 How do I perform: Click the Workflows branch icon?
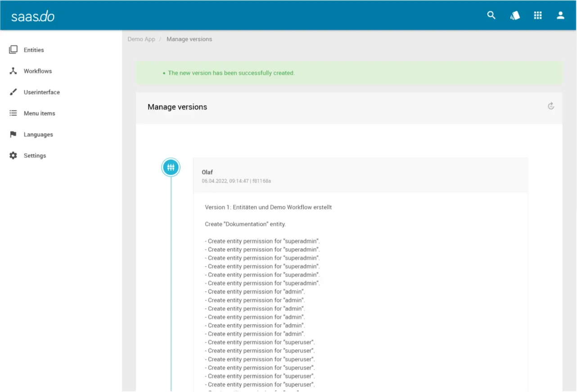click(14, 71)
